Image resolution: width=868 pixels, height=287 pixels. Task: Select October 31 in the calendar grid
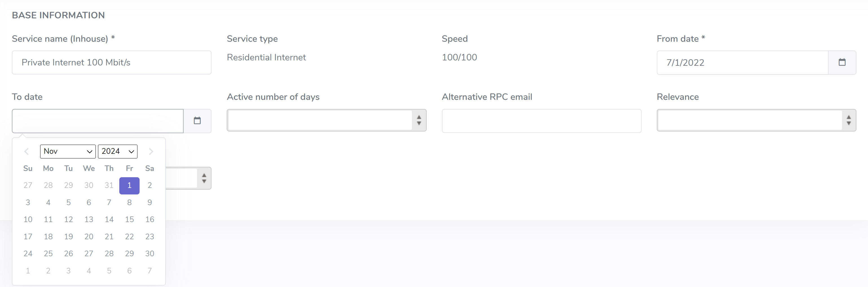point(109,185)
